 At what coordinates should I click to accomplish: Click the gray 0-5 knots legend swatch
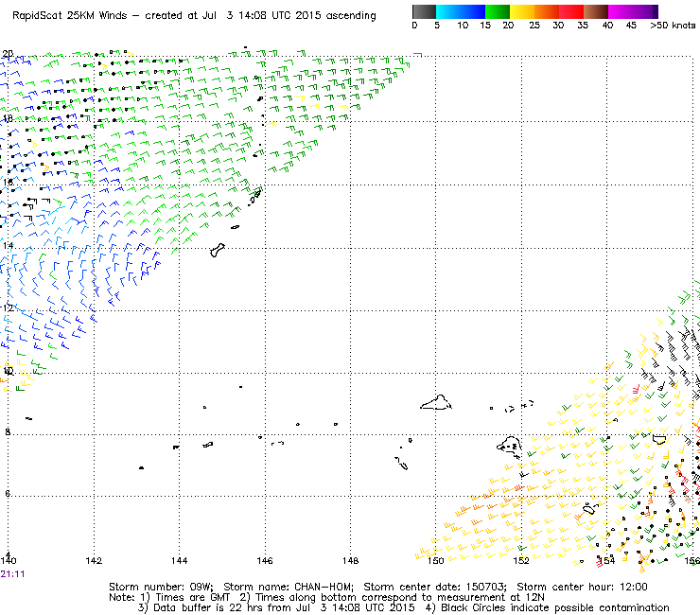(424, 11)
